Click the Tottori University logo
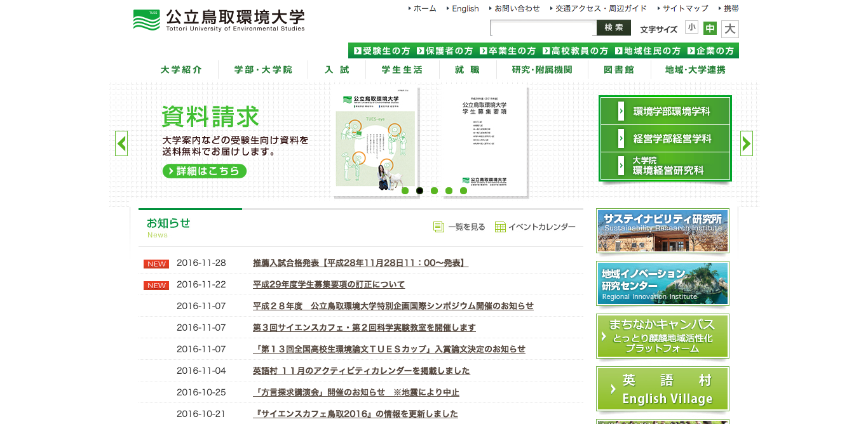 coord(219,20)
